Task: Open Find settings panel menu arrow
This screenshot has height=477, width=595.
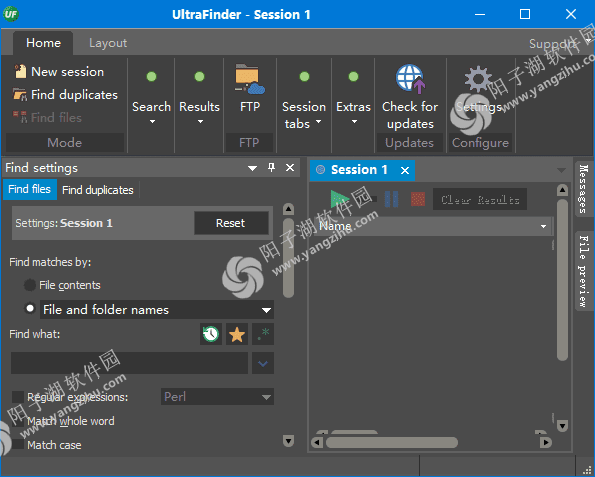Action: (x=252, y=168)
